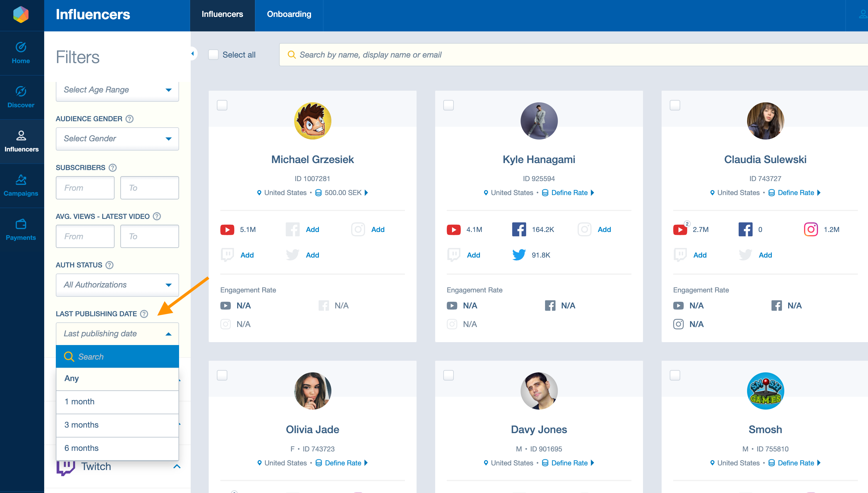Select Davy Jones's card checkbox
868x493 pixels.
coord(449,375)
